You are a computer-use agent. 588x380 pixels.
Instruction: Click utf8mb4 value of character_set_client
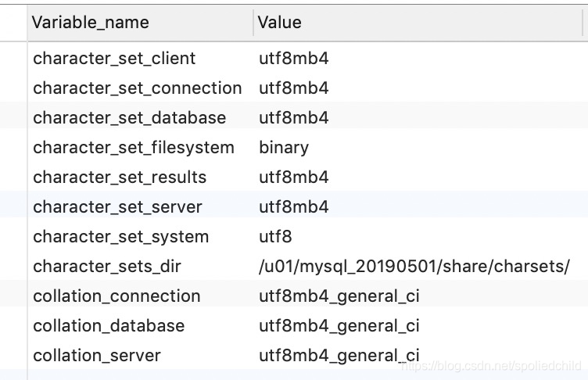[x=294, y=59]
